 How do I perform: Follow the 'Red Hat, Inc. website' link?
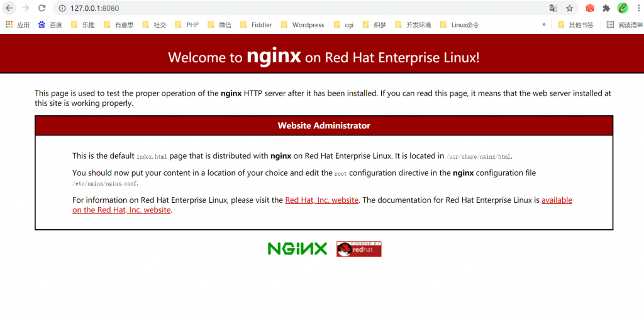[x=321, y=200]
